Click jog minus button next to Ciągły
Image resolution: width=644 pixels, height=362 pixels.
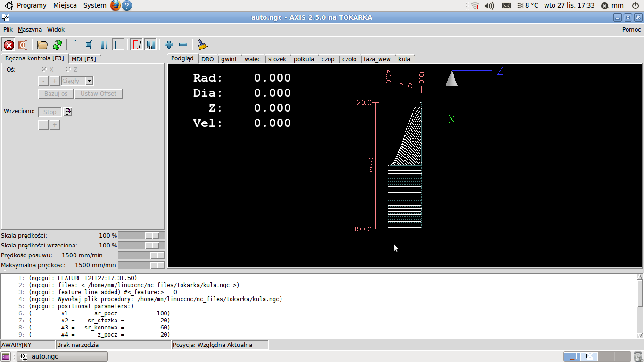[x=43, y=81]
